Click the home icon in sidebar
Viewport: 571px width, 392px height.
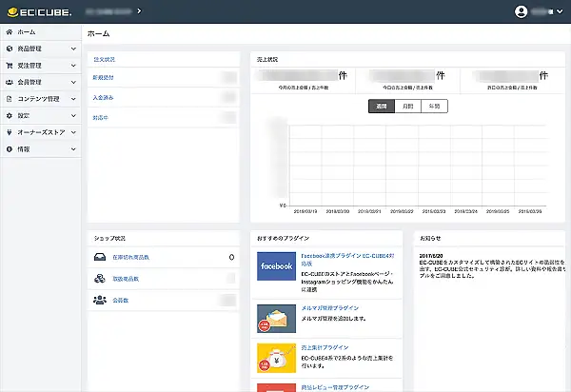(x=10, y=32)
